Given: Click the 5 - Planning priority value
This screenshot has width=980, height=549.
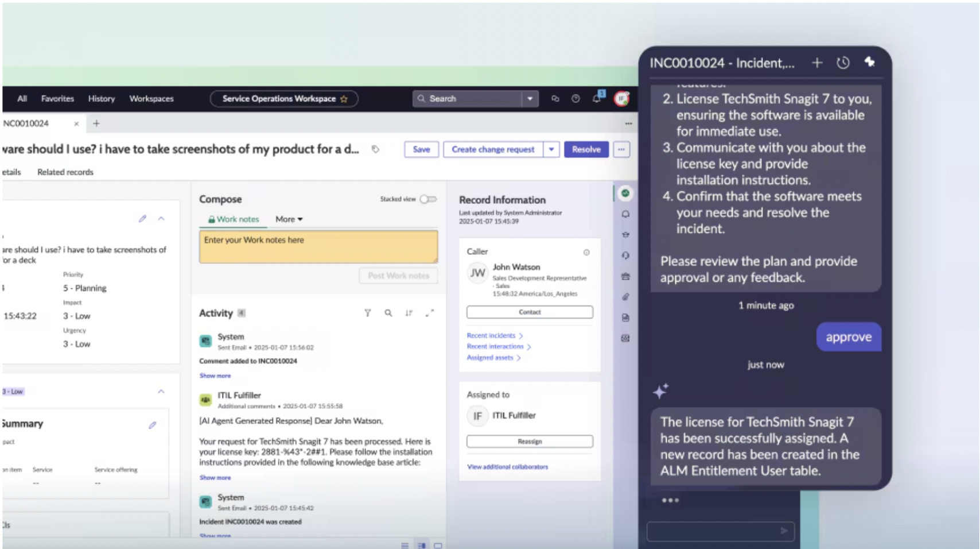Looking at the screenshot, I should point(85,288).
